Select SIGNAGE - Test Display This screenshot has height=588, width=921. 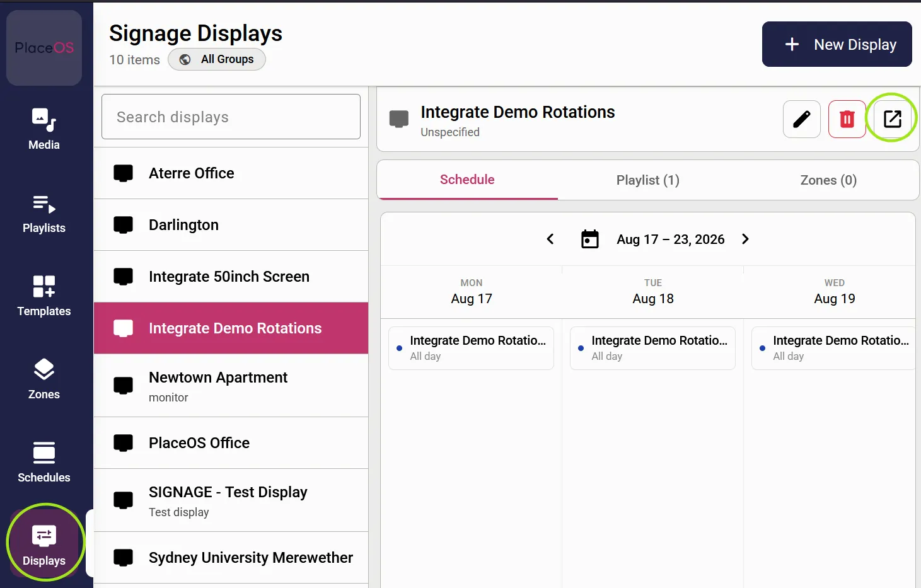(231, 500)
